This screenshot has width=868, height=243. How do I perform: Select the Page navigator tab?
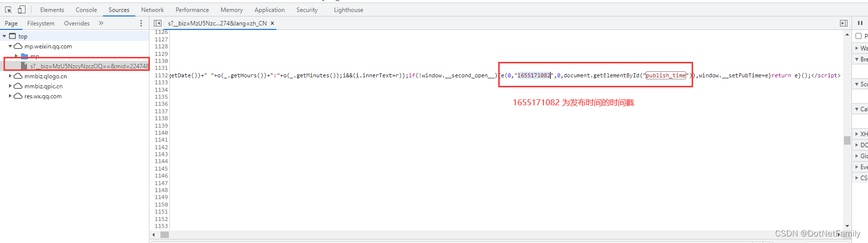pos(11,23)
